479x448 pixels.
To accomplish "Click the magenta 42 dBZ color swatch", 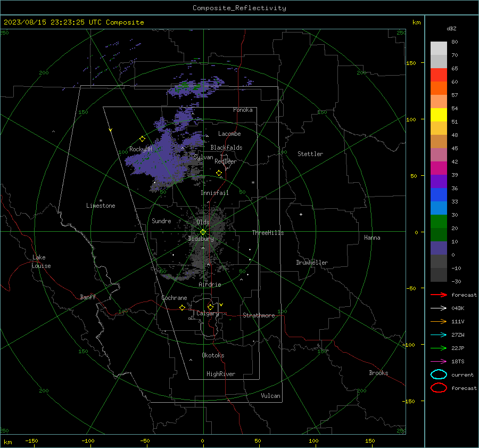I will (439, 168).
